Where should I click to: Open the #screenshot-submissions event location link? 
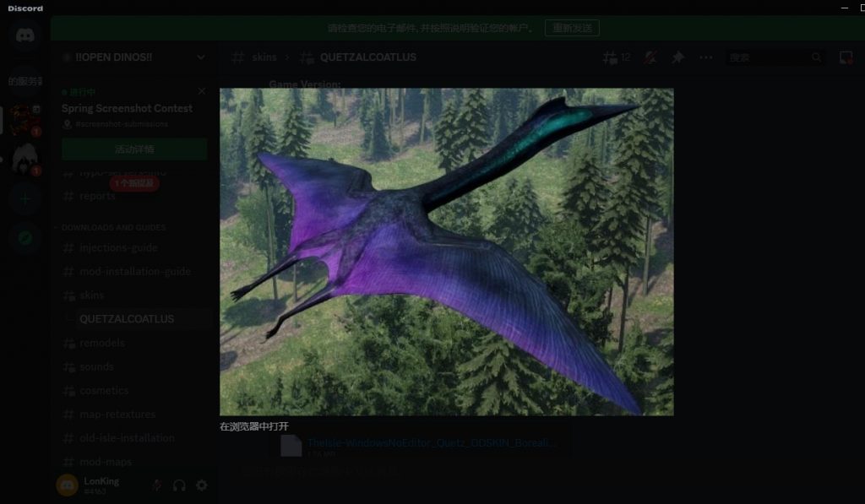(122, 125)
